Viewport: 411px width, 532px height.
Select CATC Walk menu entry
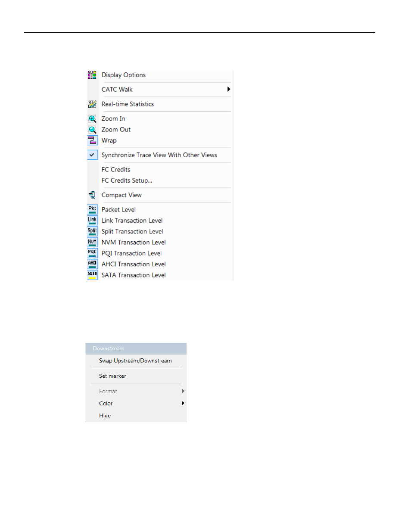pos(117,90)
